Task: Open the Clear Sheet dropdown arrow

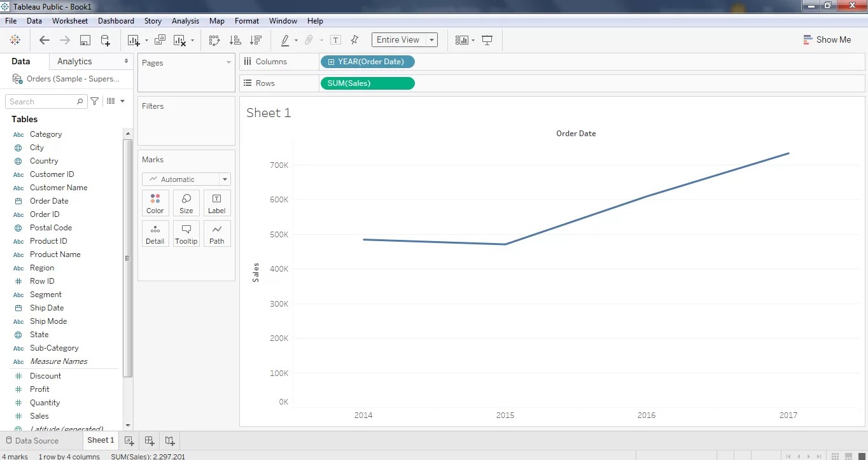Action: click(192, 41)
